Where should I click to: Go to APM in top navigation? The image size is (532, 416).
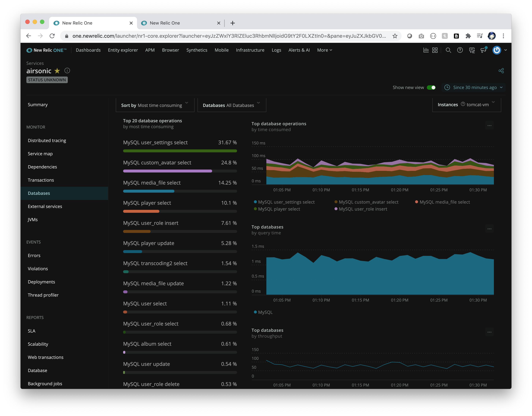[x=150, y=50]
